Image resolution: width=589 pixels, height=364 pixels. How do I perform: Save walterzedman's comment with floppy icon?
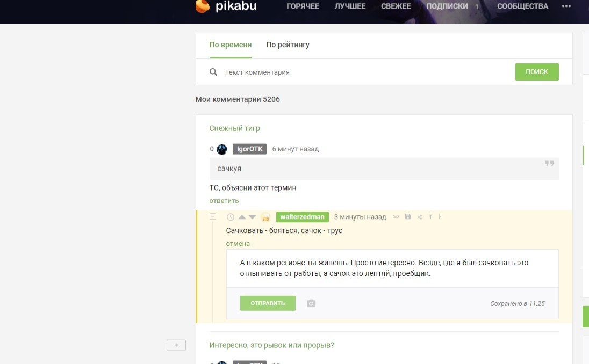(x=408, y=217)
